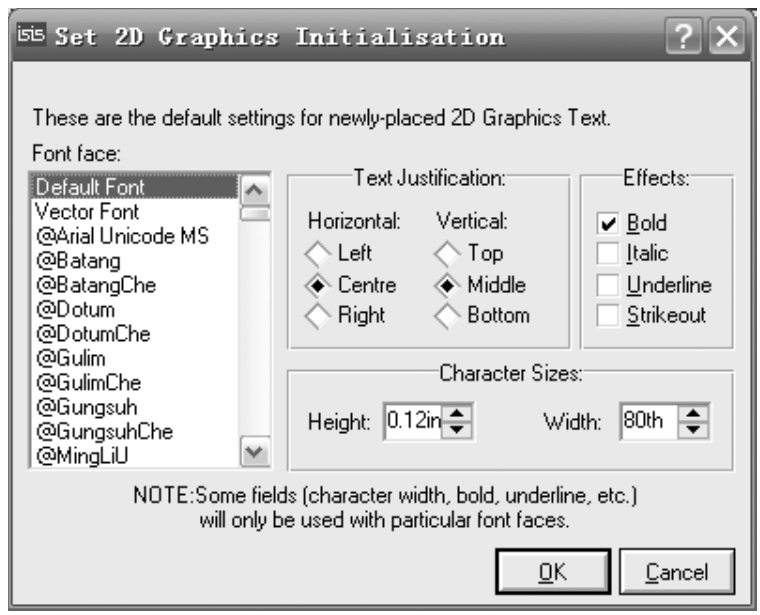Click inside the Height input field

[413, 422]
